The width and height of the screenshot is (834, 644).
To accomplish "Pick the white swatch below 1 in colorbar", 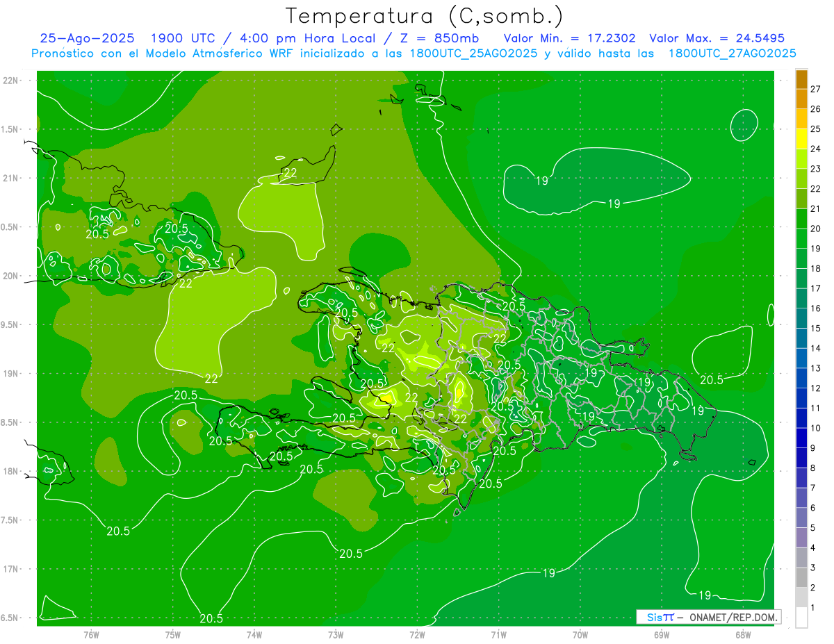I will [801, 618].
